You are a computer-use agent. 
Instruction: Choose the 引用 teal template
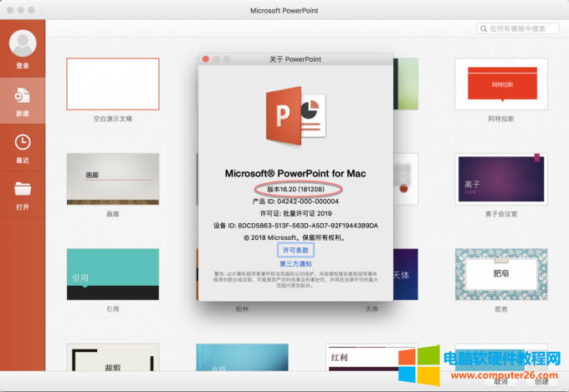pos(112,274)
